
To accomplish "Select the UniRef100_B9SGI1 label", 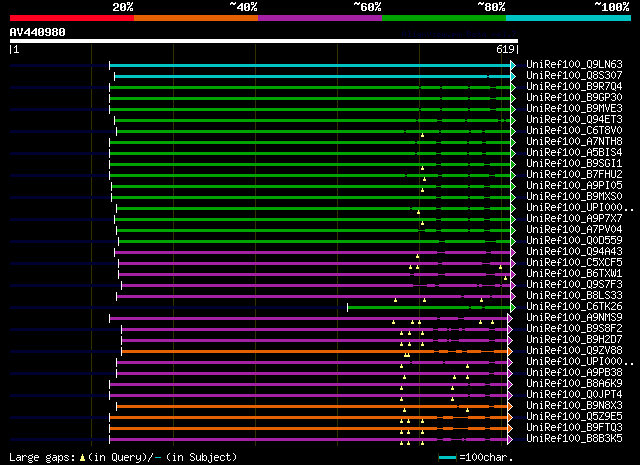I will tap(574, 164).
